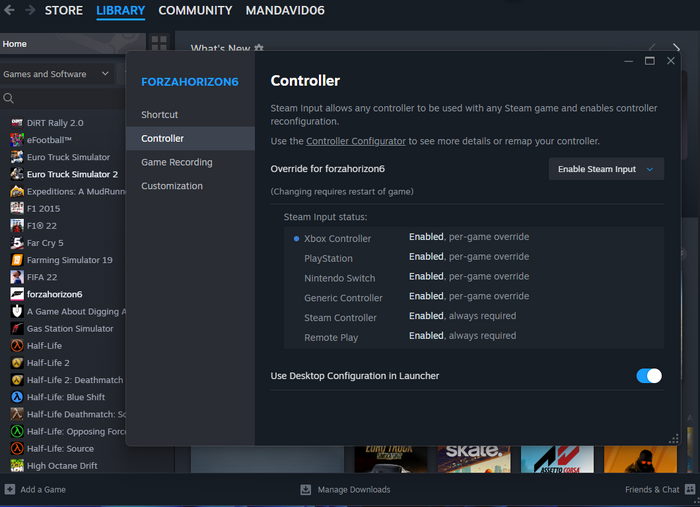
Task: Expand the Enable Steam Input dropdown
Action: [x=606, y=169]
